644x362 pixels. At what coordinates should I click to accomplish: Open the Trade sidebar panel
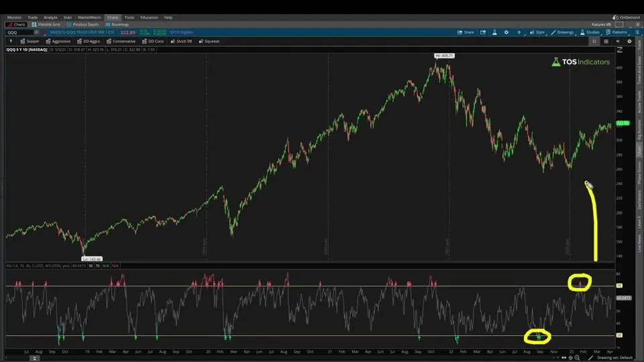(639, 46)
